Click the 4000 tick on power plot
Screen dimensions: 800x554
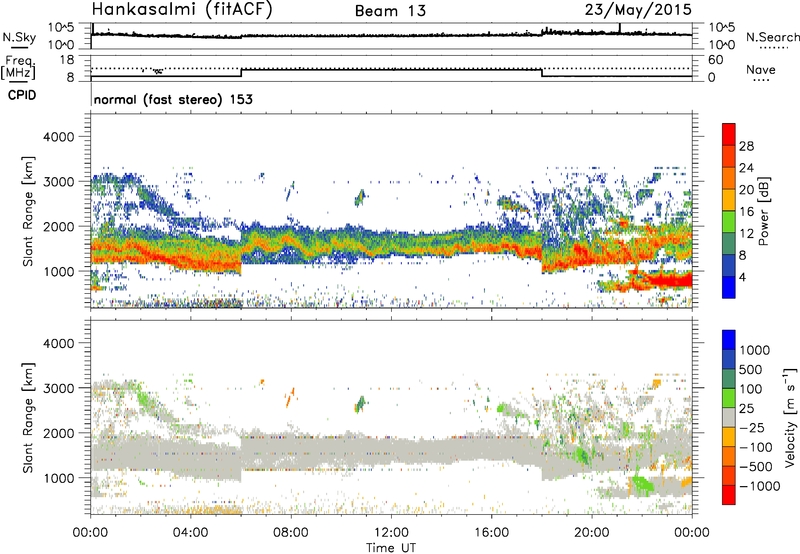click(x=58, y=137)
